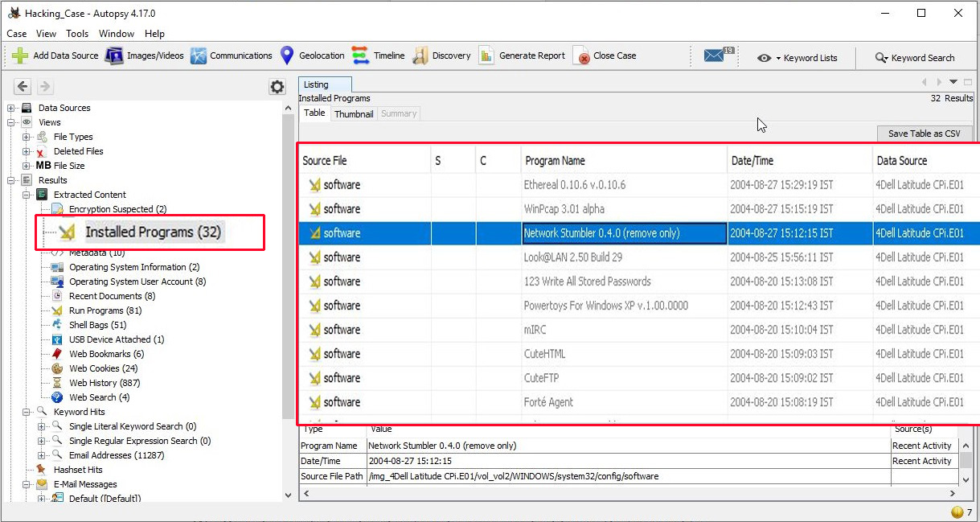Image resolution: width=980 pixels, height=522 pixels.
Task: Open the Discovery tool
Action: [441, 55]
